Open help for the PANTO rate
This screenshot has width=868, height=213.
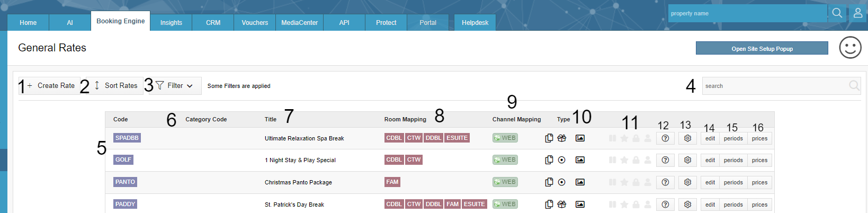[665, 182]
